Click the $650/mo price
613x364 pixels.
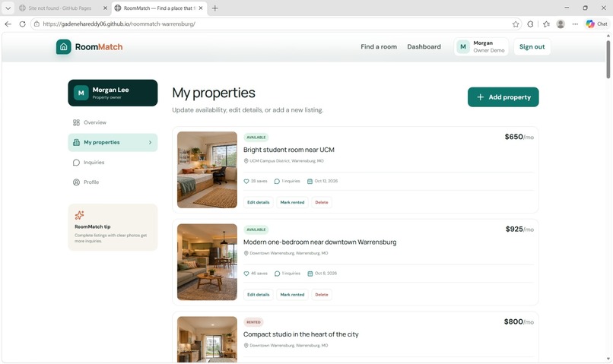coord(519,137)
